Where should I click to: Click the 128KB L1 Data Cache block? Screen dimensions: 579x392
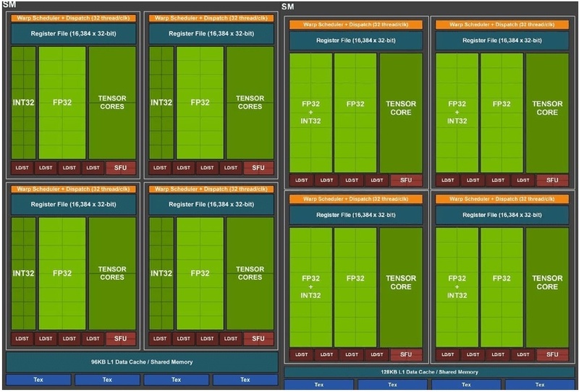(429, 372)
